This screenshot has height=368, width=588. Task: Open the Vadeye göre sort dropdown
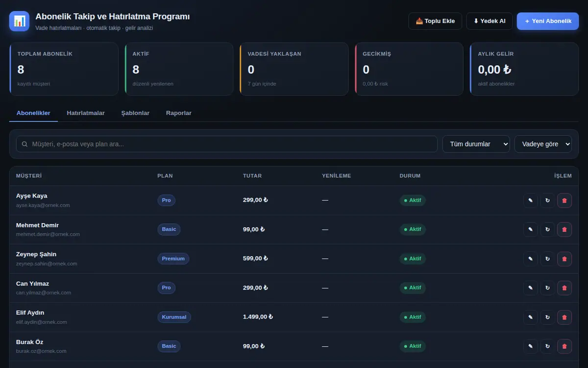coord(543,144)
